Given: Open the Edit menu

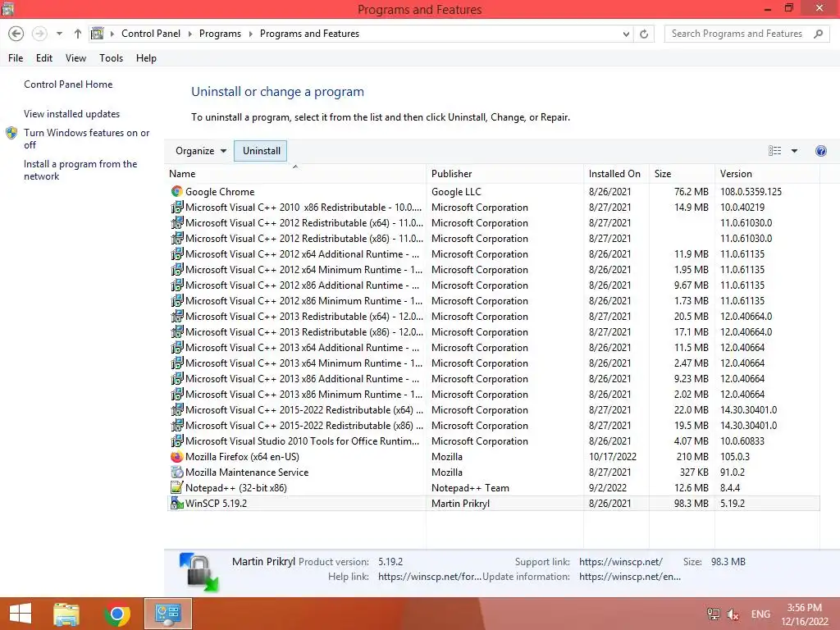Looking at the screenshot, I should tap(44, 58).
